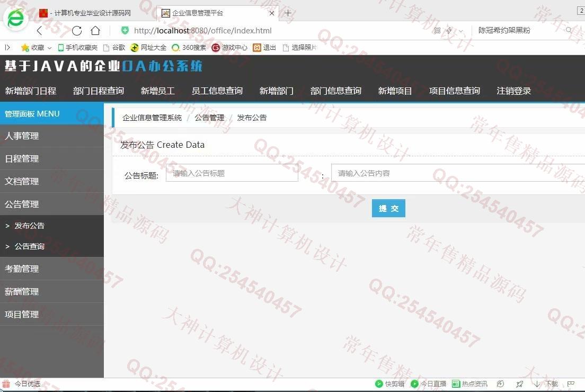Expand 考勤管理 sidebar section
585x392 pixels.
click(x=52, y=269)
